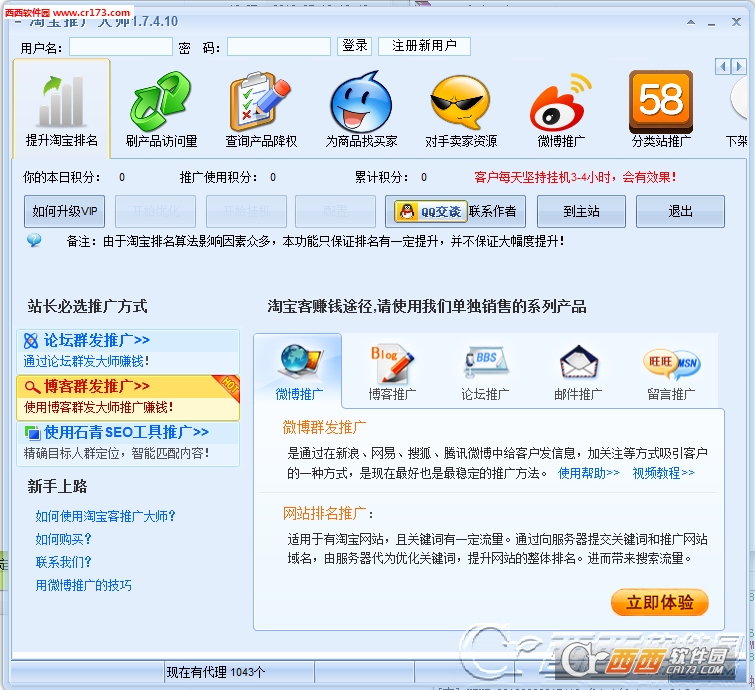The width and height of the screenshot is (755, 690).
Task: Click the 精确目标人群定位，智能匹配内容! text
Action: (117, 454)
